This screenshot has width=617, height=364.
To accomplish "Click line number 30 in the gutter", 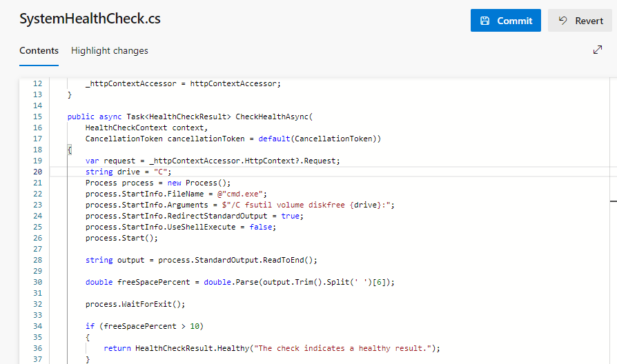I will point(37,282).
